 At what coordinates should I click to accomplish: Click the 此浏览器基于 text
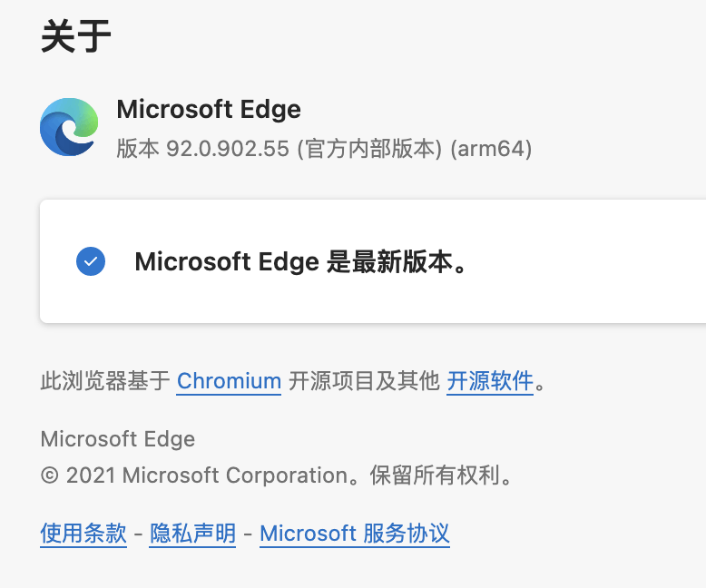click(105, 381)
